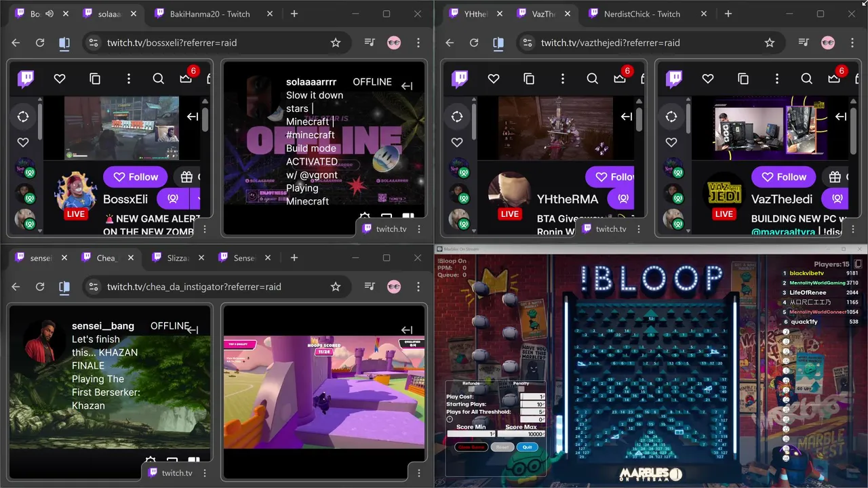Open profile avatar in chea_da_instigator window toolbar
Image resolution: width=868 pixels, height=488 pixels.
394,287
